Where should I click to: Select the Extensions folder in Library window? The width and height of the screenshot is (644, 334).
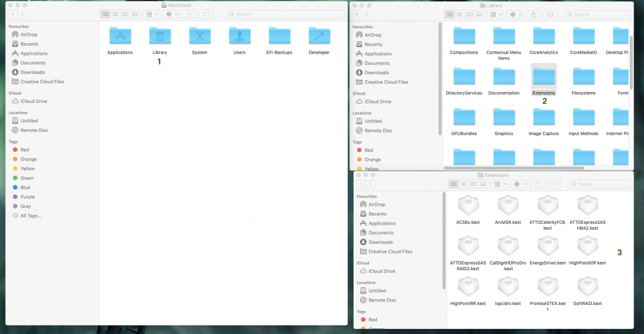[544, 77]
